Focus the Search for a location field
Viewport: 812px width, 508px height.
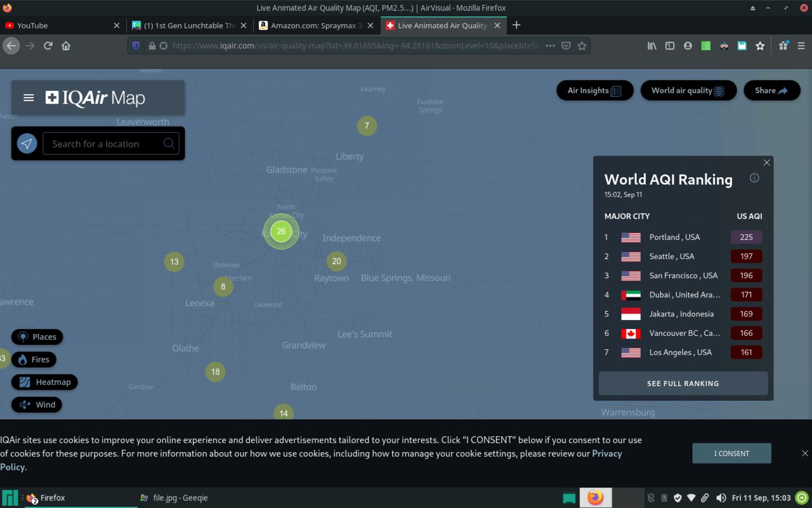pyautogui.click(x=111, y=144)
